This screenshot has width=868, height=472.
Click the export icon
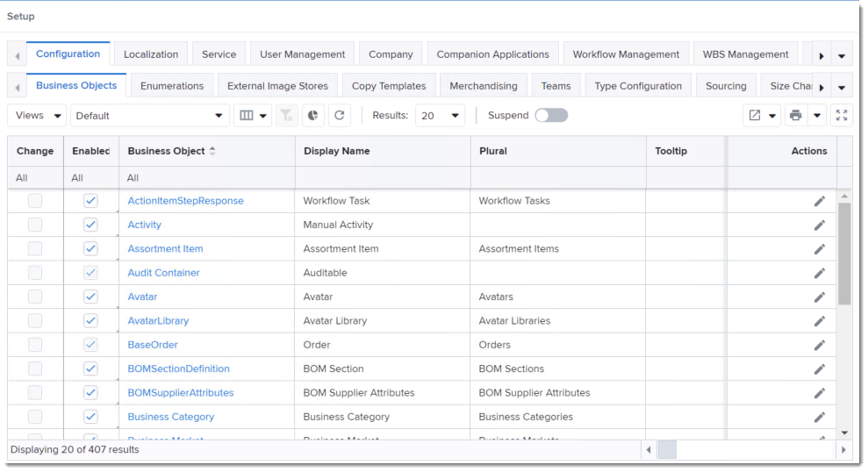coord(755,116)
